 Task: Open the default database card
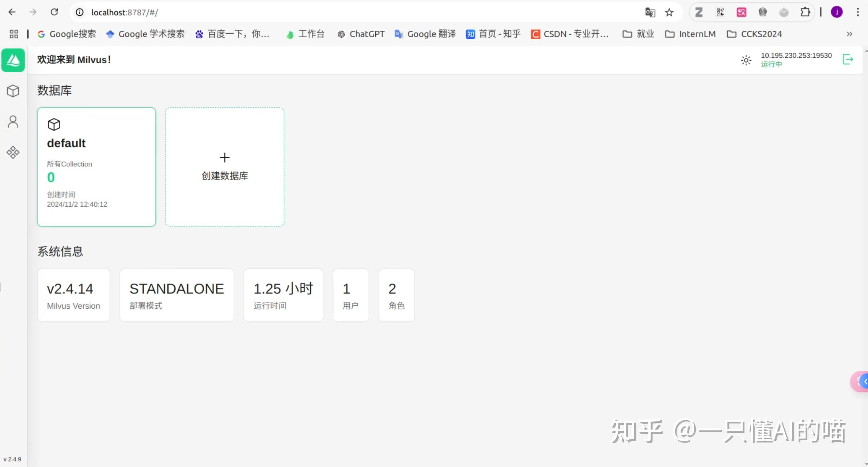click(96, 166)
